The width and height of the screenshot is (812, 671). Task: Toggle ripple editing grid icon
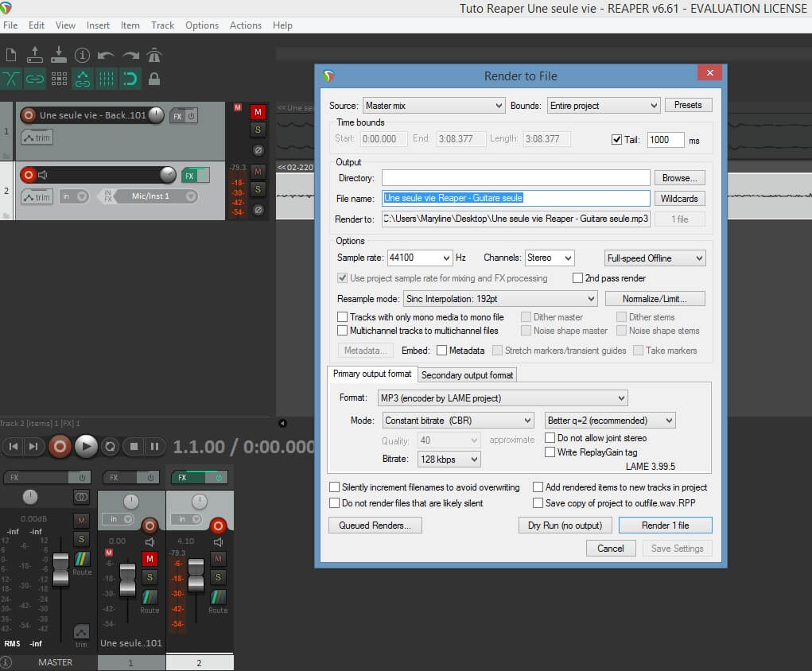(59, 79)
